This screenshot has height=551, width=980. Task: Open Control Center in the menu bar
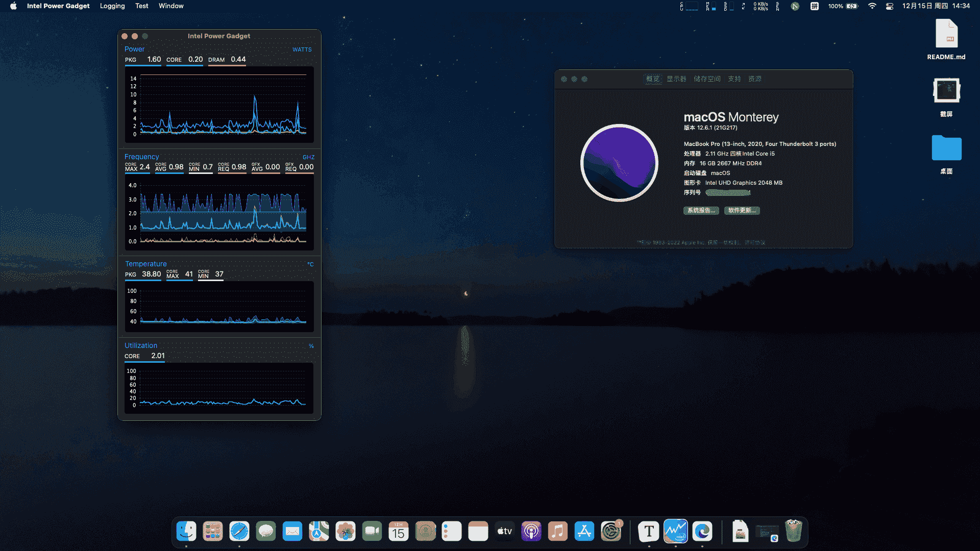tap(890, 6)
